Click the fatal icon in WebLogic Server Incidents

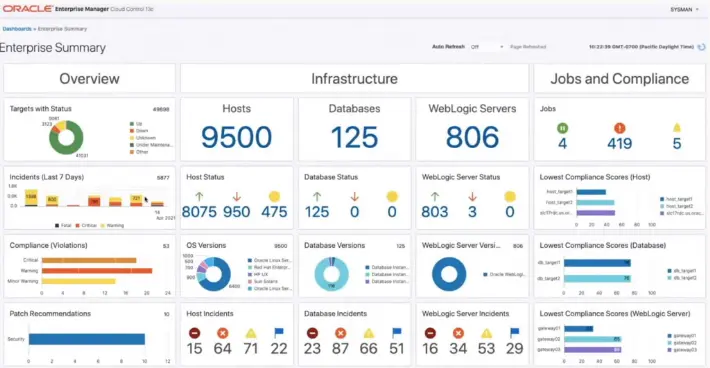pyautogui.click(x=430, y=333)
